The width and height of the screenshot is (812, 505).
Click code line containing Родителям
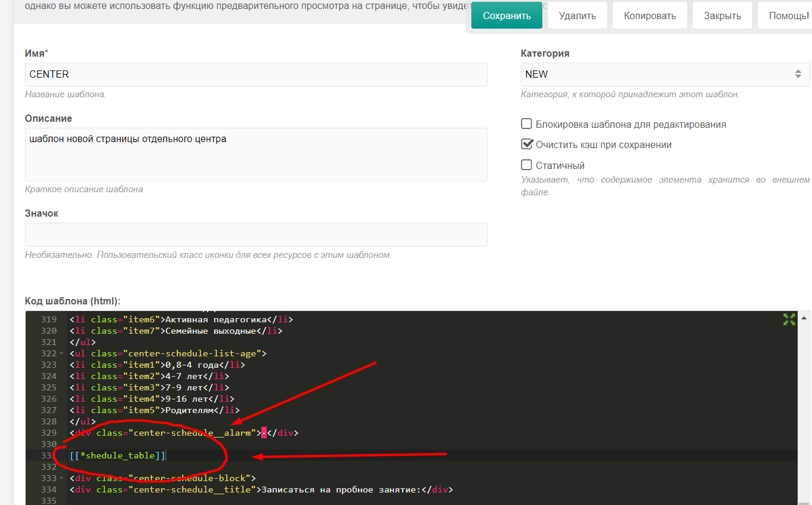click(155, 410)
